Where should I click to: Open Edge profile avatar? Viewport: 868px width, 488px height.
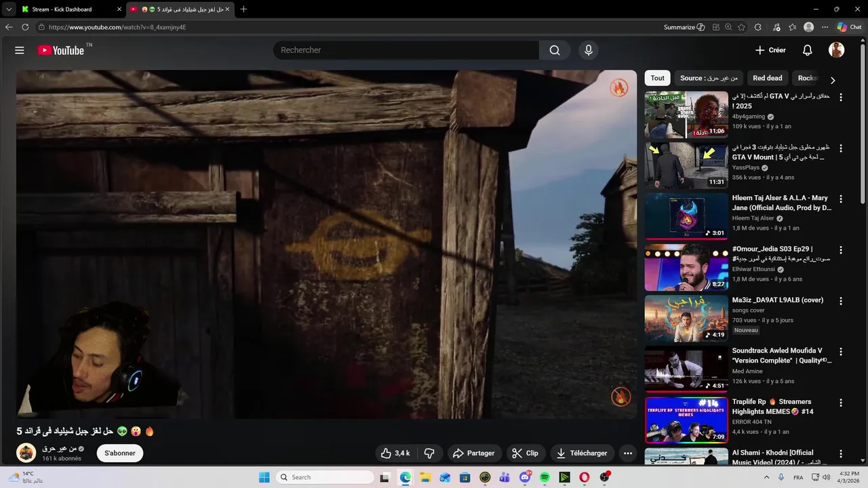(x=808, y=27)
